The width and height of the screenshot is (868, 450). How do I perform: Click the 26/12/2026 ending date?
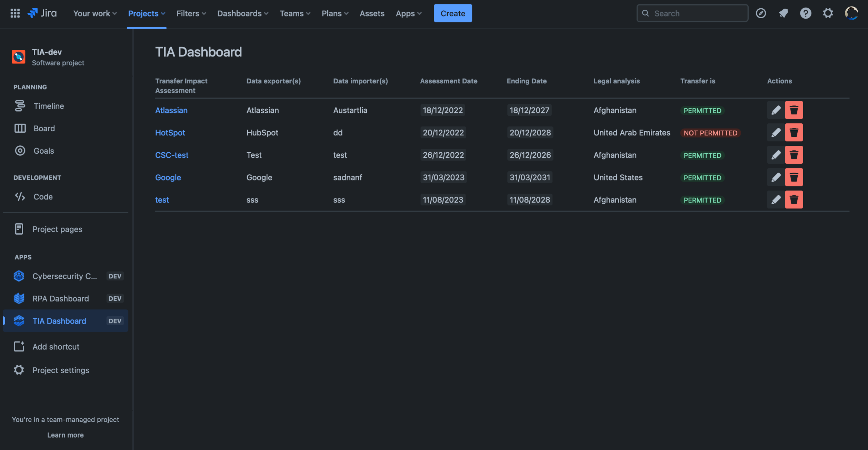click(x=530, y=155)
